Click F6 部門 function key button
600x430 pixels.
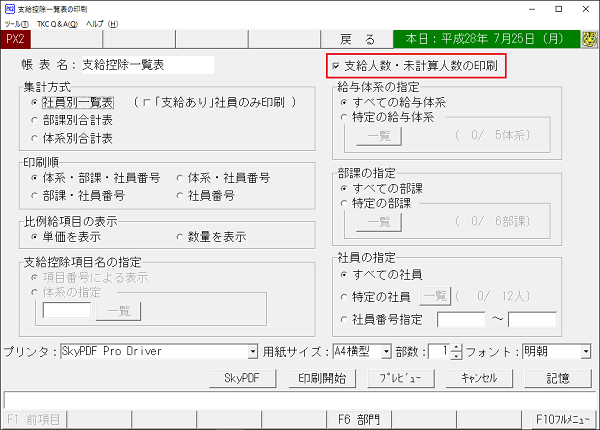(359, 420)
